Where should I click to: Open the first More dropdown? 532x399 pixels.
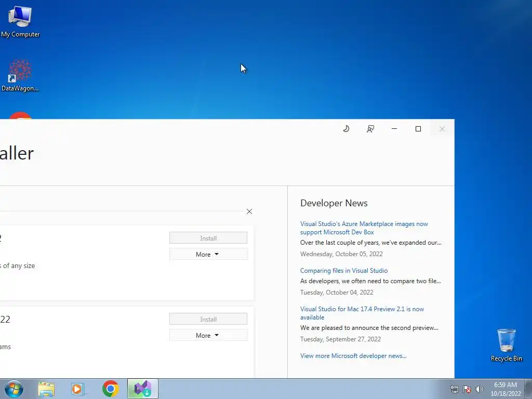point(208,254)
